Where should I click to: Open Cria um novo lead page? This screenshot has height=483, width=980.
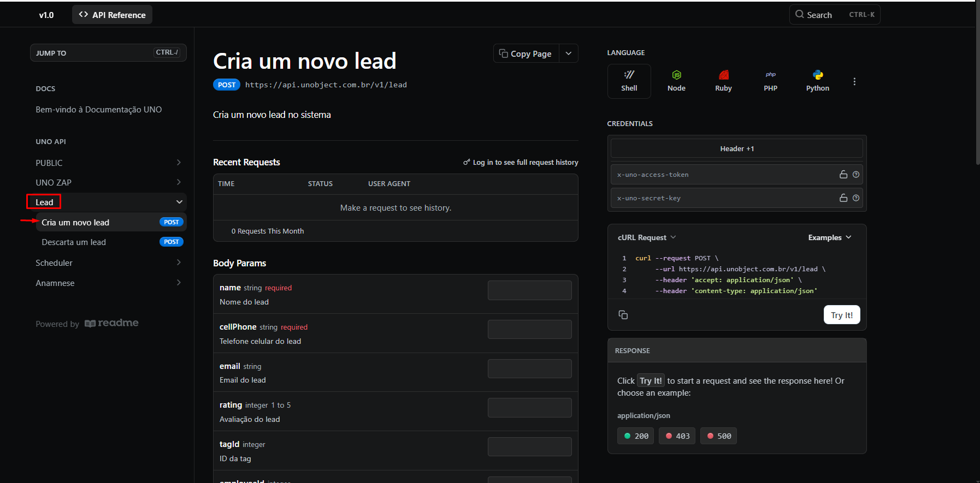pos(111,222)
